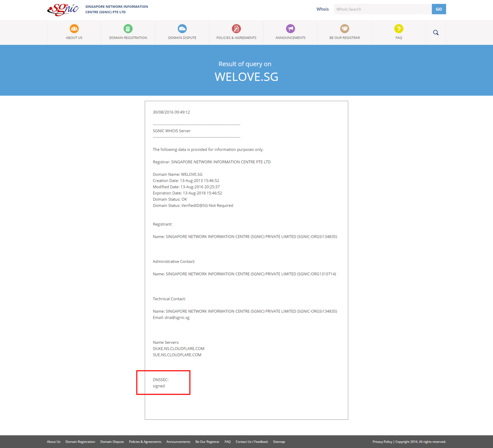Viewport: 493px width, 448px height.
Task: Click the SGNIC logo
Action: (x=63, y=9)
